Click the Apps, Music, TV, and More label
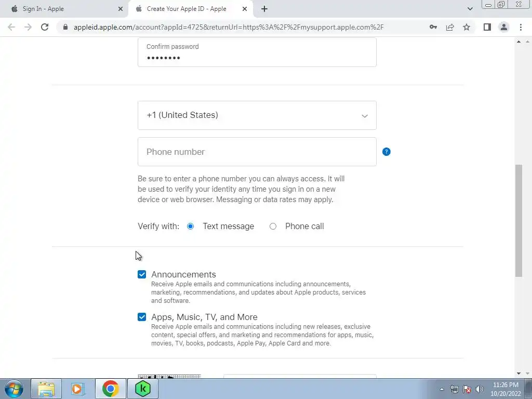 204,317
